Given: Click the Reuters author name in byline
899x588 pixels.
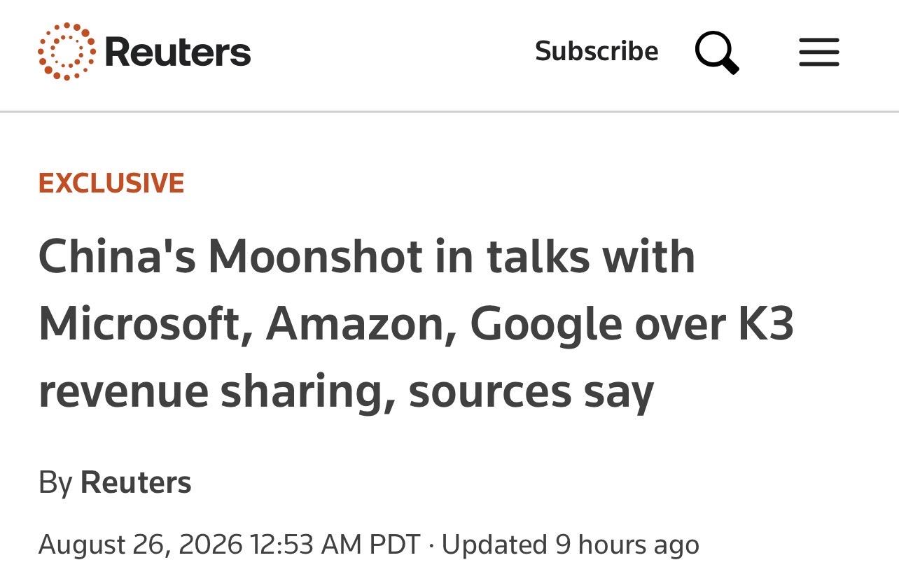Looking at the screenshot, I should click(x=136, y=482).
